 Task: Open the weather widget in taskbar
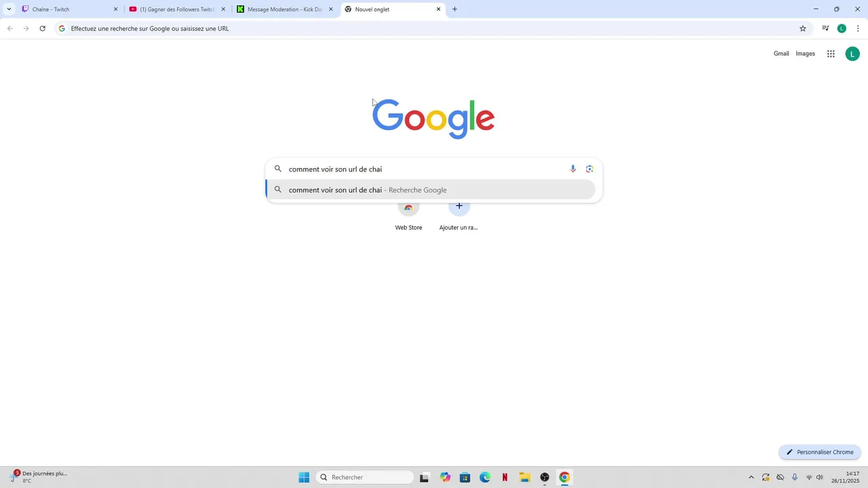point(39,477)
